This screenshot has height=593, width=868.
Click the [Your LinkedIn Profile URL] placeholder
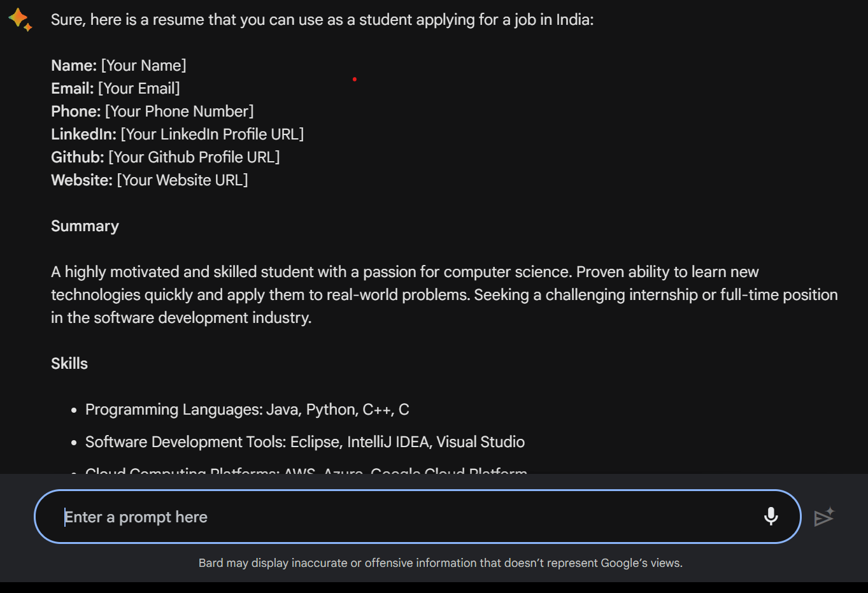coord(212,134)
